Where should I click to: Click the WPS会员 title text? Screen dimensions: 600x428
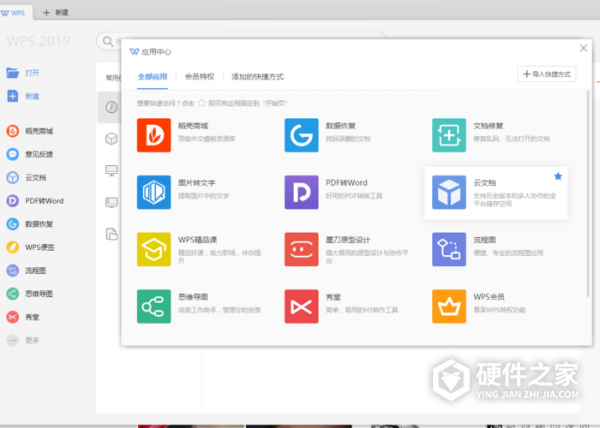coord(489,297)
